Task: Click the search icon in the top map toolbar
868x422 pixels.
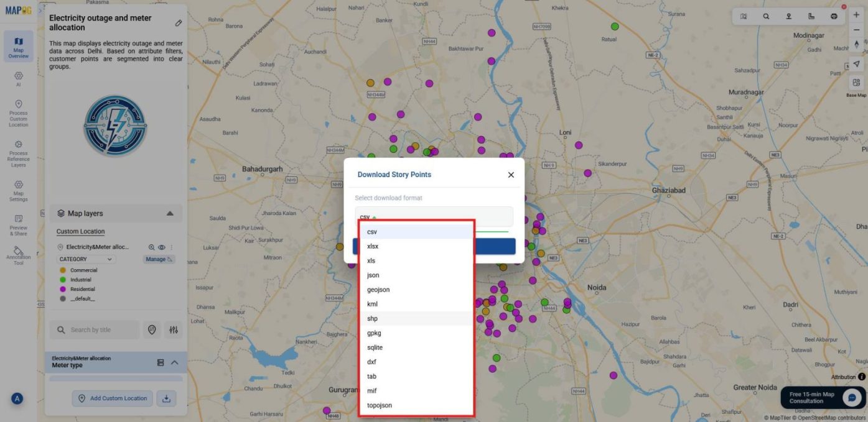Action: [766, 16]
